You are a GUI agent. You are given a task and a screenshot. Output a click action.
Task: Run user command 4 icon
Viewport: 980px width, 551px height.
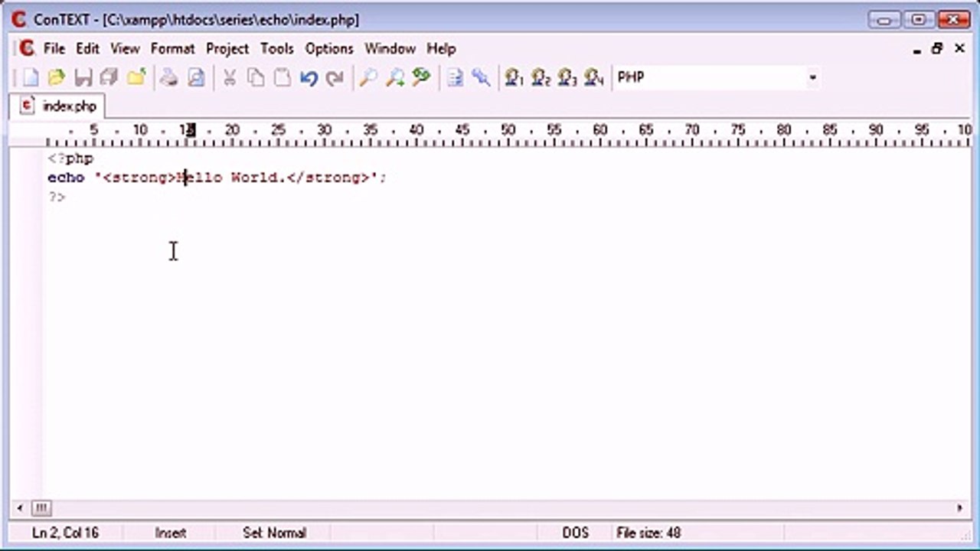[593, 77]
